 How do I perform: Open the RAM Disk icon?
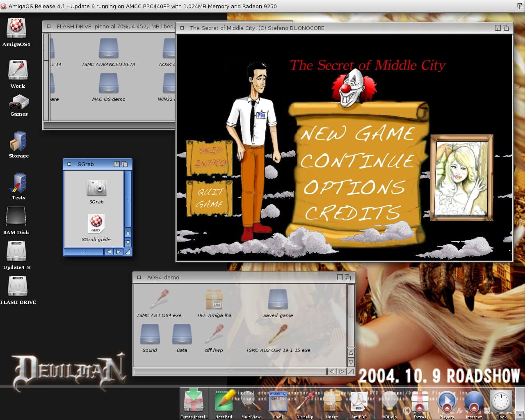coord(16,217)
